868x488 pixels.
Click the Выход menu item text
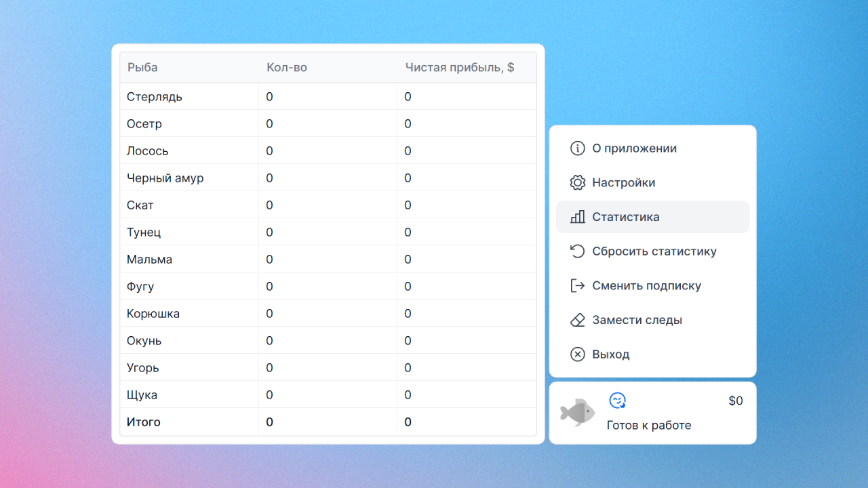click(610, 354)
